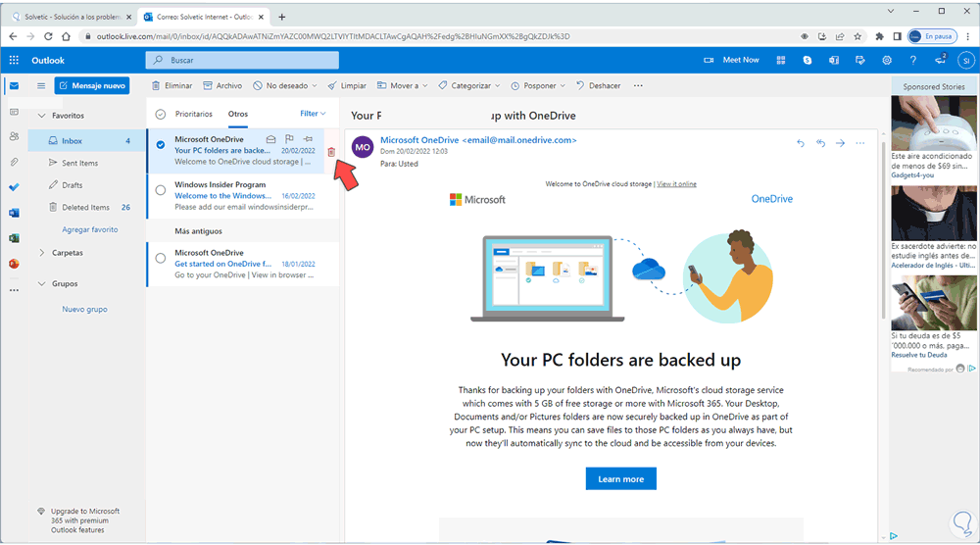
Task: Start a Meet Now call
Action: [731, 60]
